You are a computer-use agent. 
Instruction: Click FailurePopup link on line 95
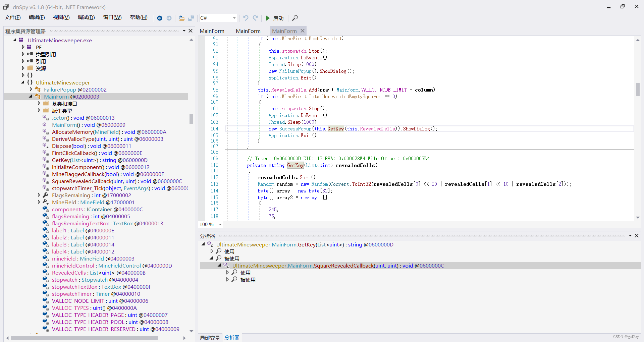pos(295,71)
